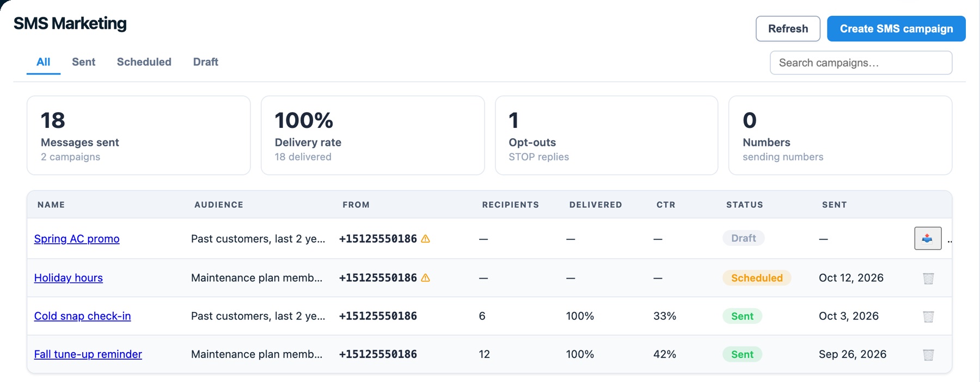This screenshot has height=382, width=980.
Task: Start a new campaign with Create SMS campaign
Action: point(896,29)
